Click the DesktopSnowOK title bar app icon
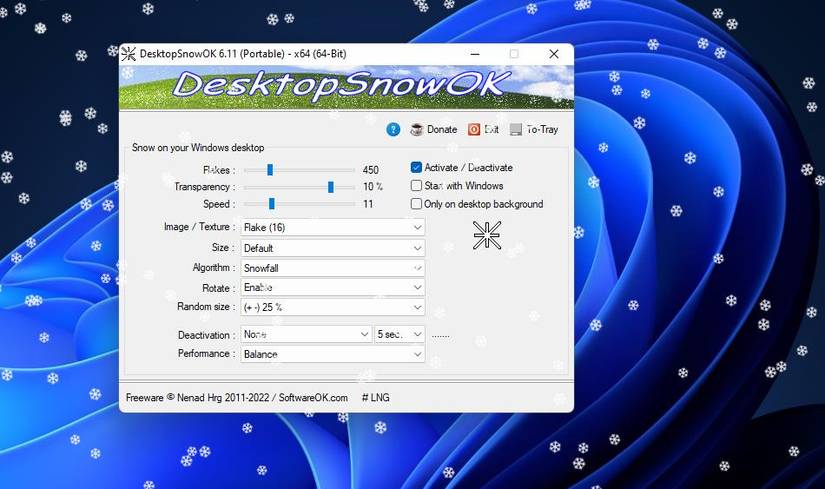This screenshot has width=825, height=489. click(128, 54)
